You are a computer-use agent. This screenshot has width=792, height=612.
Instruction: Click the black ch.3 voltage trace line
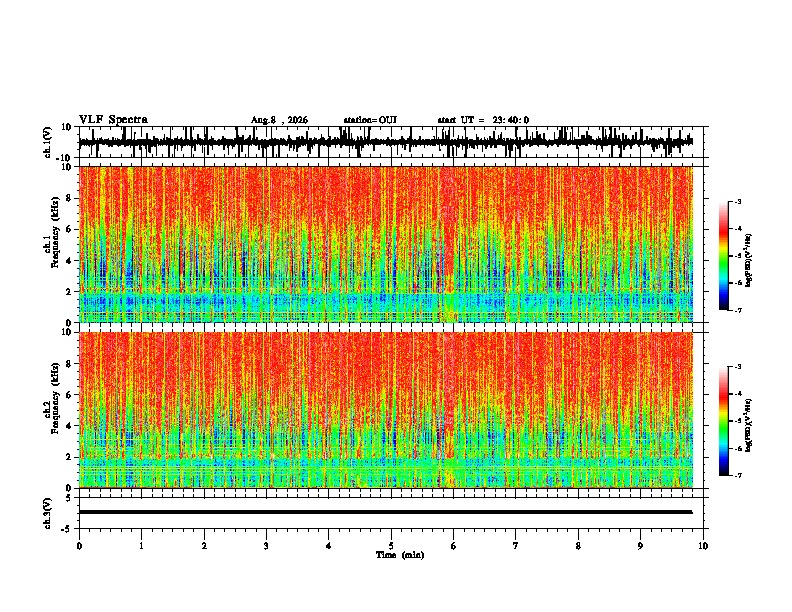(x=385, y=512)
